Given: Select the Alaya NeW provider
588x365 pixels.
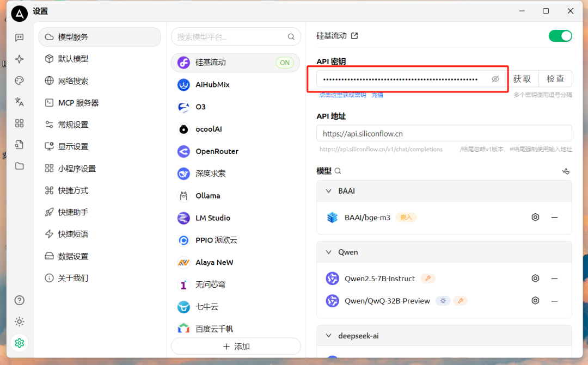Looking at the screenshot, I should point(236,262).
